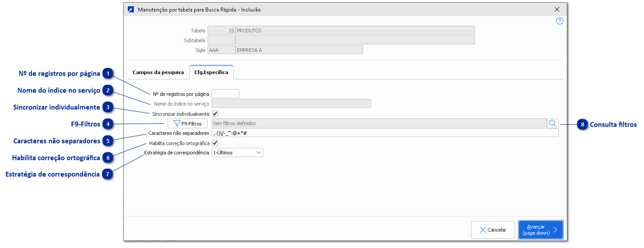Click the magnifier icon to consult filters
This screenshot has width=644, height=248.
[x=553, y=123]
